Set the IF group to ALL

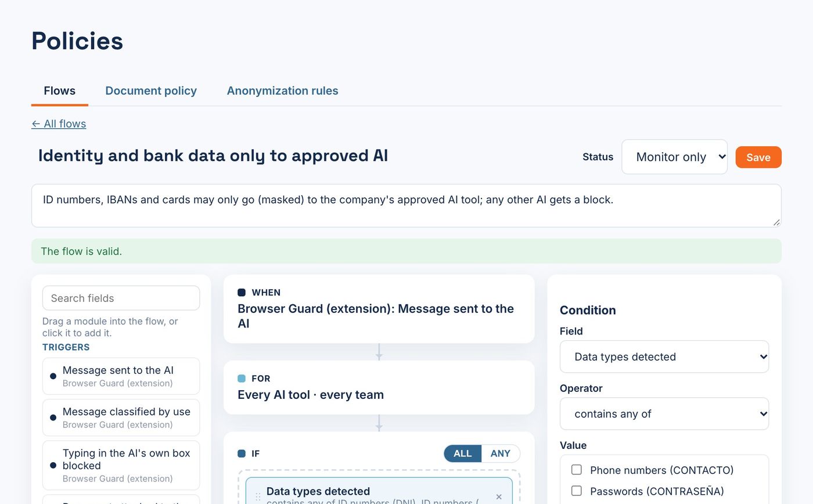[x=463, y=453]
